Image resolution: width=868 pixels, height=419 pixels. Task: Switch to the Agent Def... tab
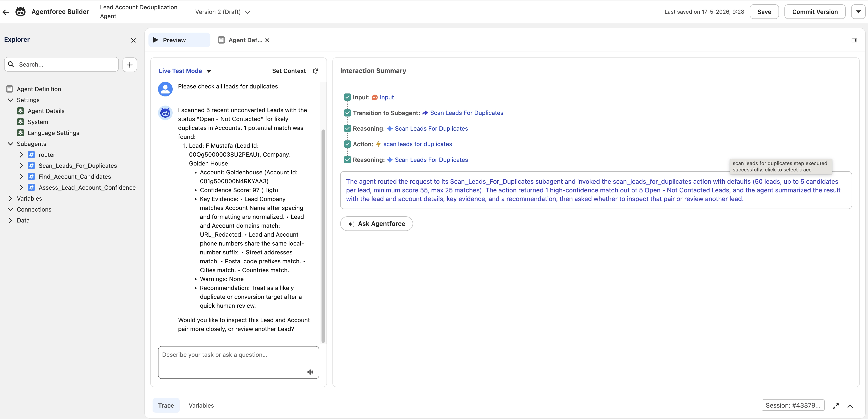[240, 40]
